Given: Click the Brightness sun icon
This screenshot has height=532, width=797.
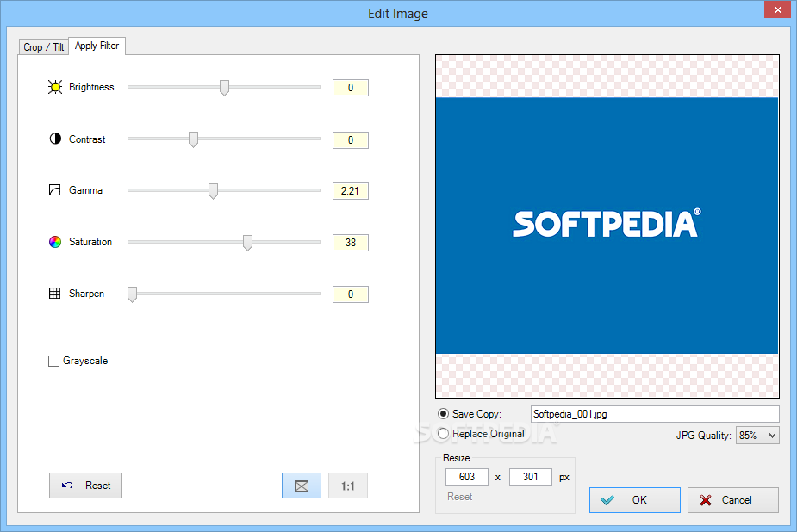Looking at the screenshot, I should coord(55,87).
